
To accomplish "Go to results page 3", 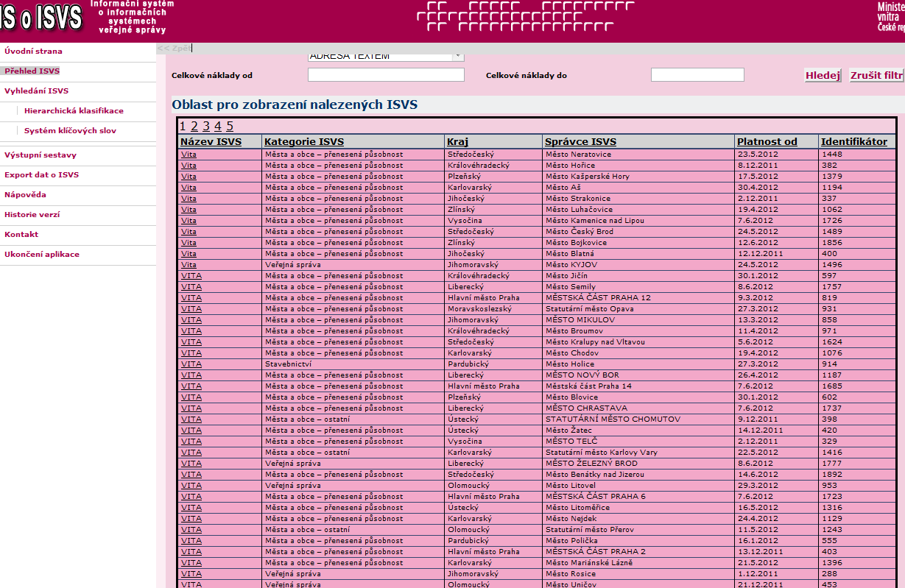I will click(206, 126).
